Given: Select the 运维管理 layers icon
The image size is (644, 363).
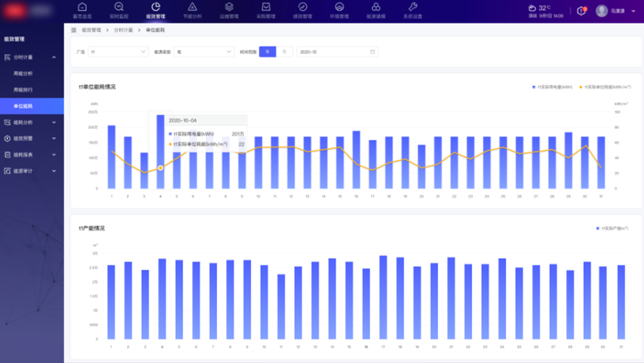Looking at the screenshot, I should pos(229,7).
